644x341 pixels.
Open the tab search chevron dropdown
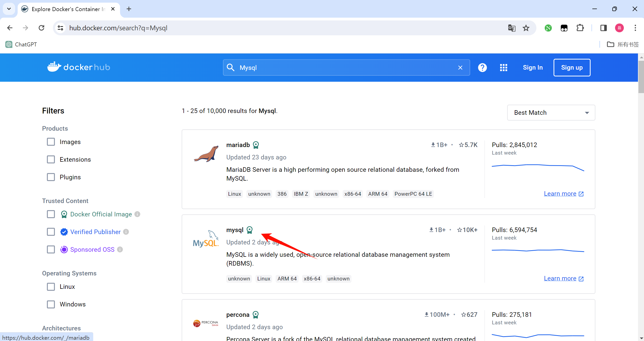point(9,9)
